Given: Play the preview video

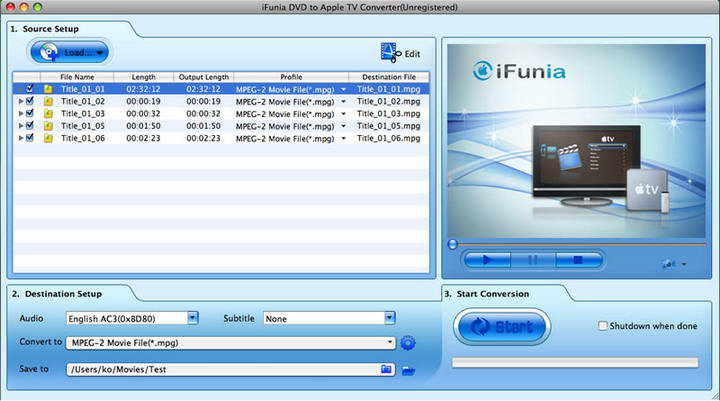Looking at the screenshot, I should point(488,259).
